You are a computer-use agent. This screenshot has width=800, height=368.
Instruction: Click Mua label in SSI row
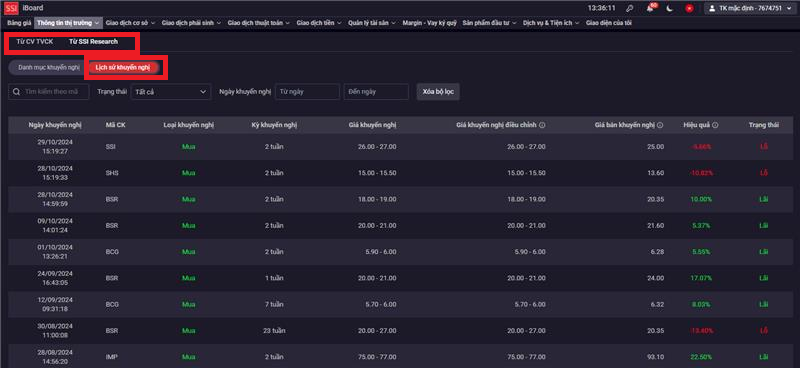coord(189,146)
